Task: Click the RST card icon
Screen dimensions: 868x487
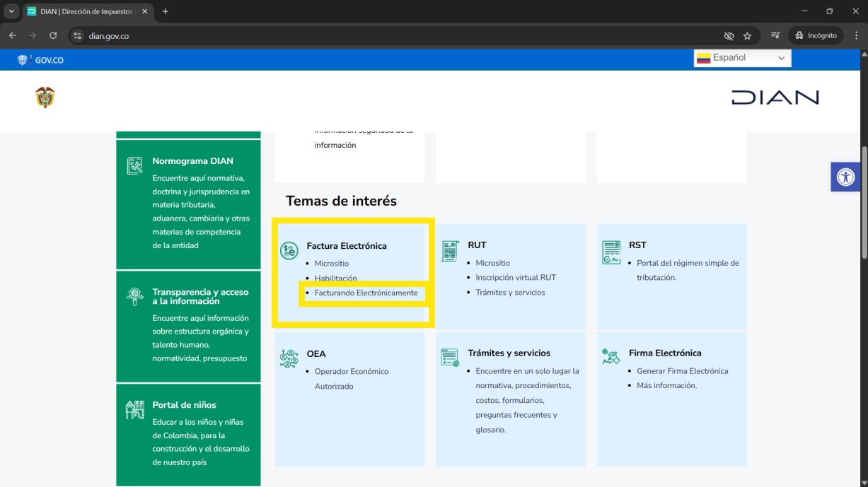Action: [x=611, y=252]
